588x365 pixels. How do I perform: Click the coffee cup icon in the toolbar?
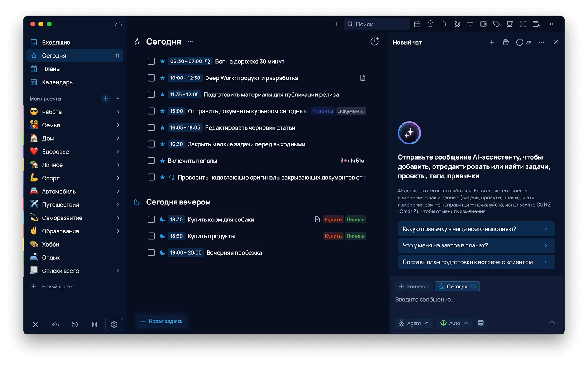(510, 24)
